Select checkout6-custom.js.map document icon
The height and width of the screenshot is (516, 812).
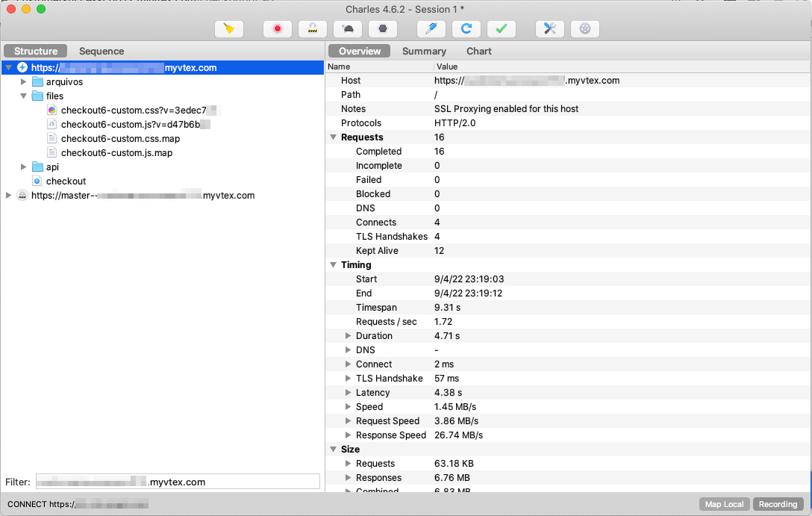(x=51, y=153)
